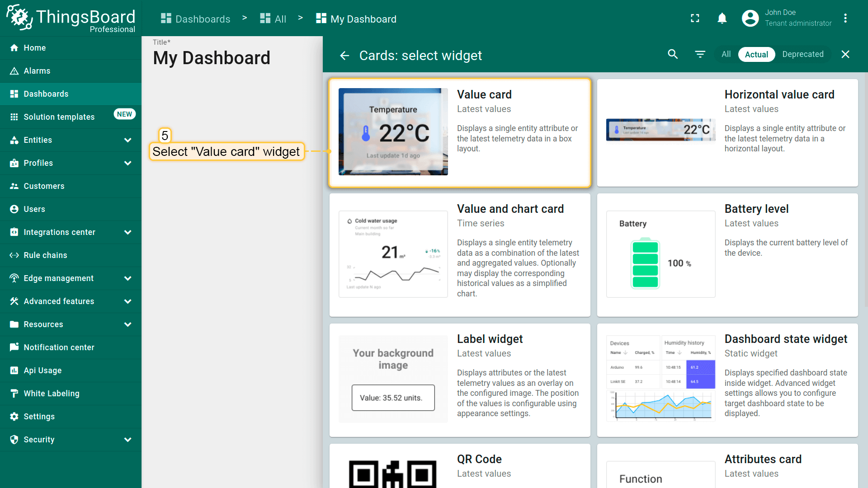The height and width of the screenshot is (488, 868).
Task: Open the widget filter icon
Action: click(x=700, y=54)
